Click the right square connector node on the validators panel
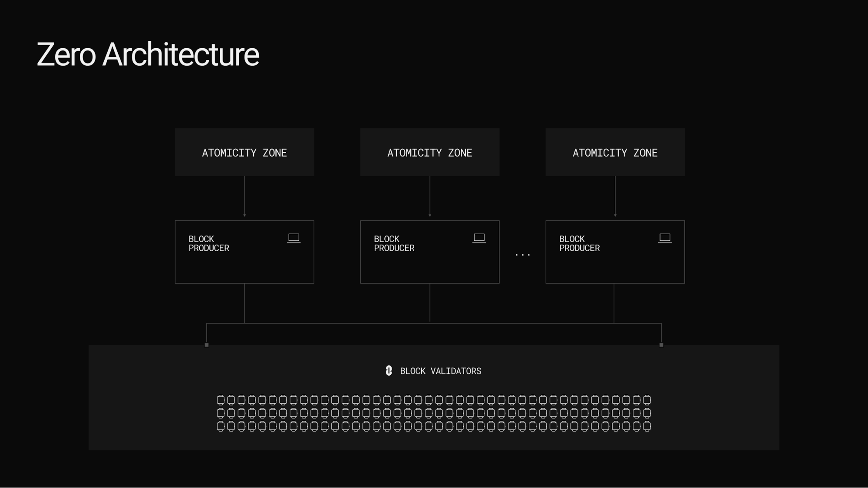 [661, 345]
